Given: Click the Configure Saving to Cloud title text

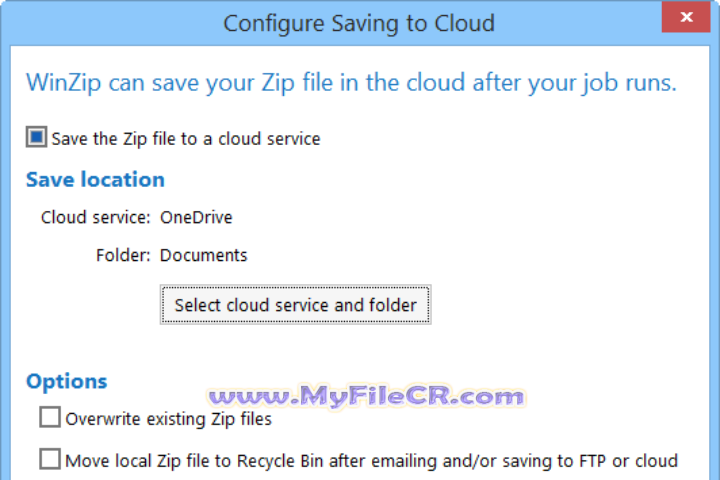Looking at the screenshot, I should pos(359,22).
